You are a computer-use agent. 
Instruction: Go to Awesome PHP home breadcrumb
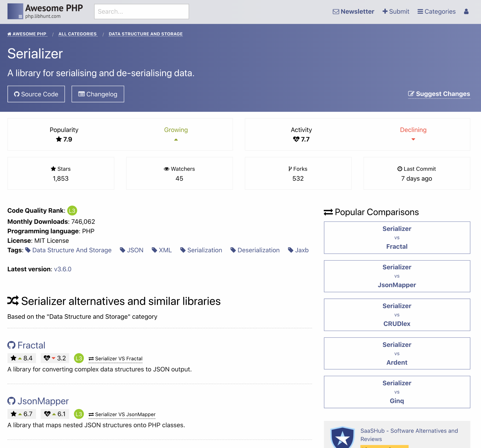click(27, 34)
